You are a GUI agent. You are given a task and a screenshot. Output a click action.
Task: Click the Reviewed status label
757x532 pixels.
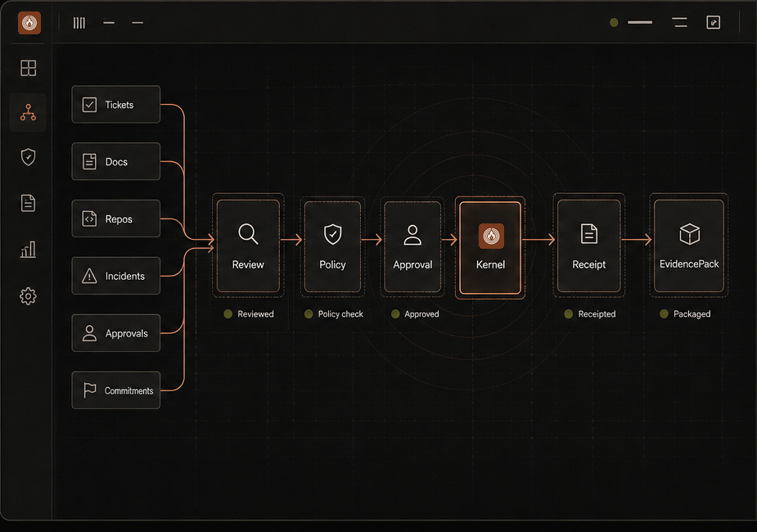click(255, 313)
